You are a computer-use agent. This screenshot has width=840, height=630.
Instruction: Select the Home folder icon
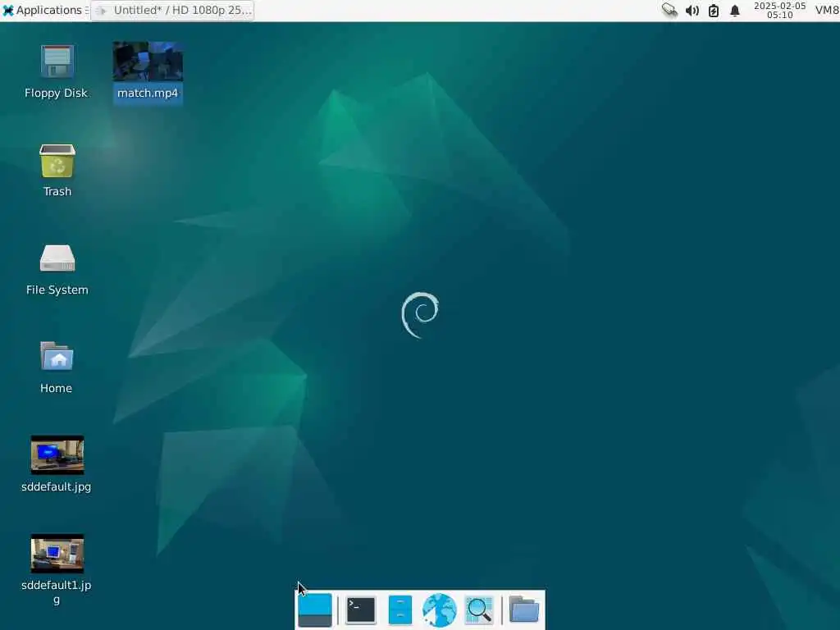click(57, 356)
